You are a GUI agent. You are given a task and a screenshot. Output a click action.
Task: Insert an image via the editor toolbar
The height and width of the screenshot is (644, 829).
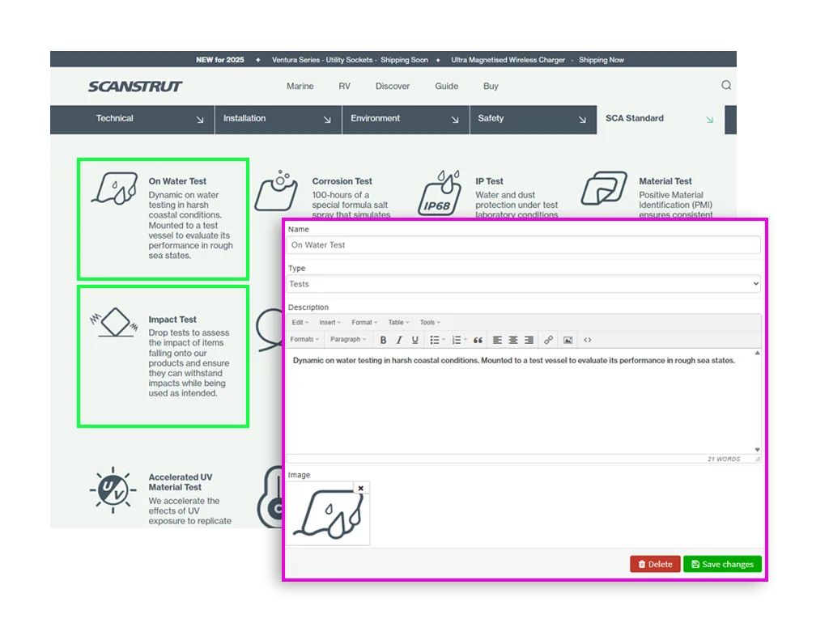(568, 339)
